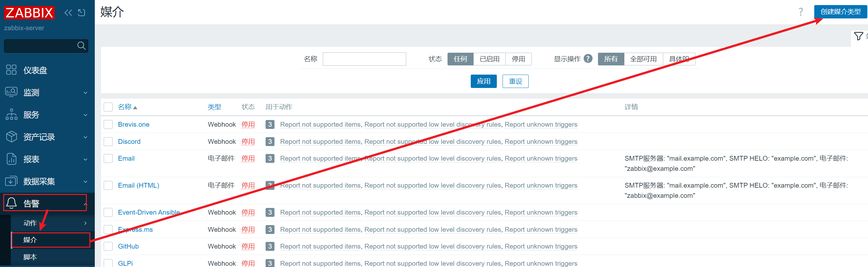Image resolution: width=868 pixels, height=267 pixels.
Task: Click the 重设 filter button
Action: pyautogui.click(x=515, y=81)
